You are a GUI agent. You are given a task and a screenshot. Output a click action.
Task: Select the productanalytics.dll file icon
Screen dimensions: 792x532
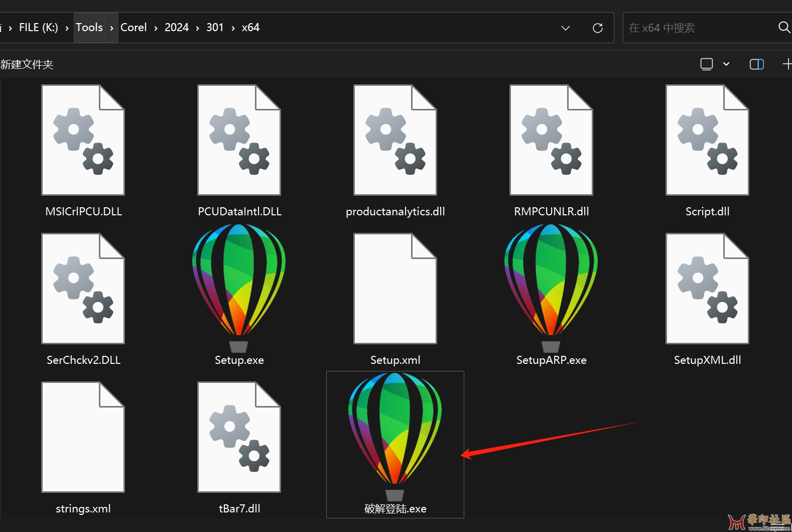[x=395, y=140]
